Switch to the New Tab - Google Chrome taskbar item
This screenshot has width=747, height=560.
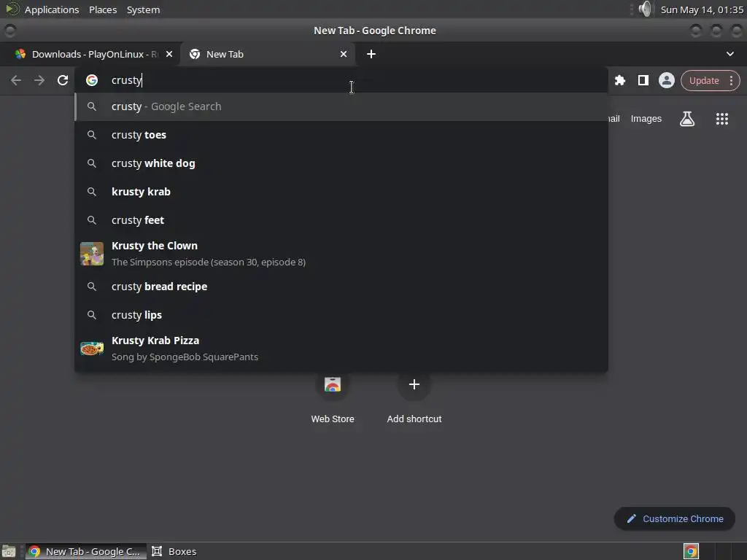tap(86, 551)
